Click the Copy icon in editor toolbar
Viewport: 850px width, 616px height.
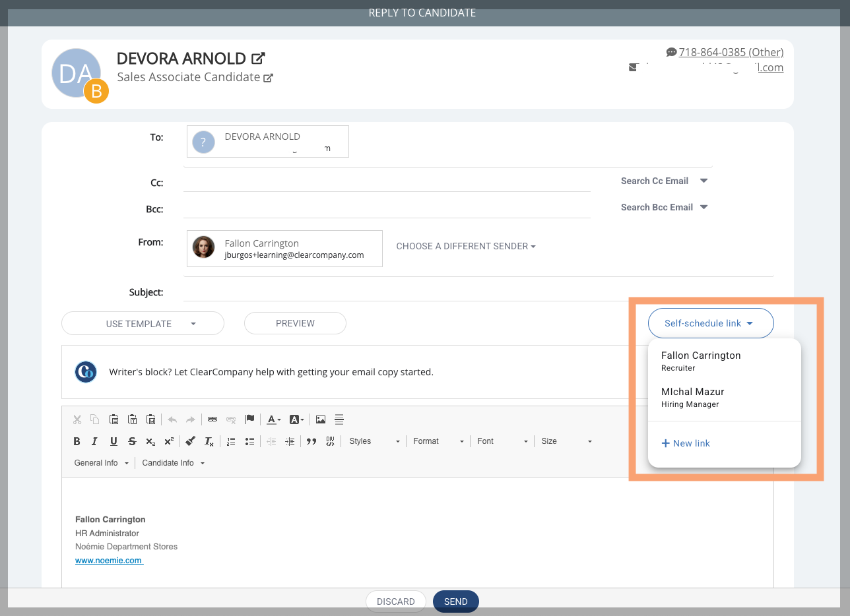pos(95,419)
